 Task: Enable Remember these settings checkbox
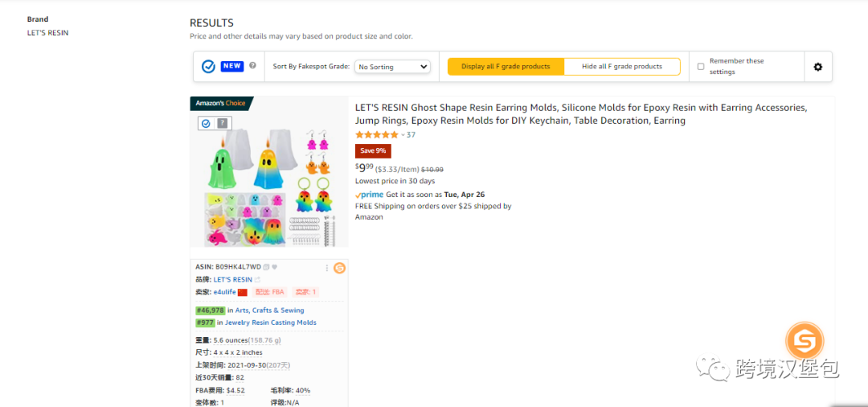pyautogui.click(x=701, y=67)
